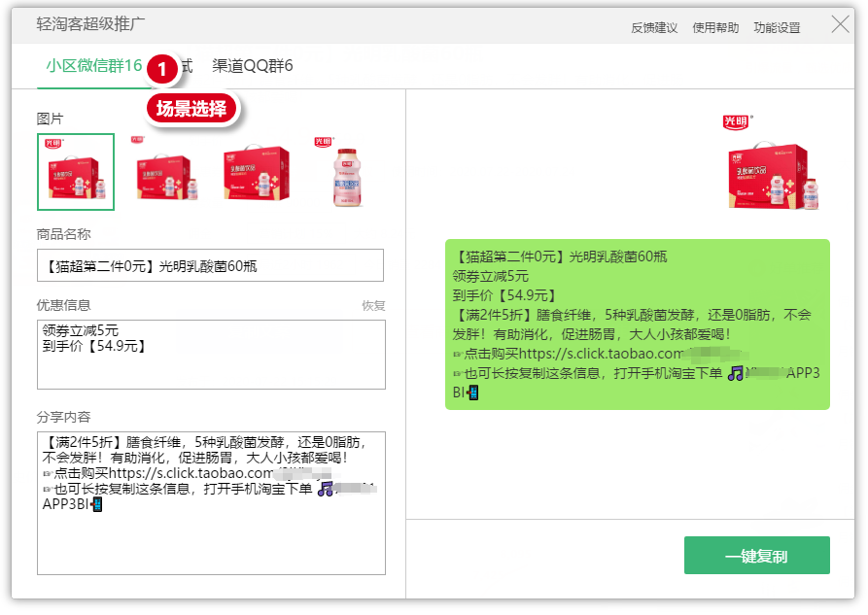Open the 使用帮助 help link
This screenshot has width=868, height=615.
tap(715, 27)
